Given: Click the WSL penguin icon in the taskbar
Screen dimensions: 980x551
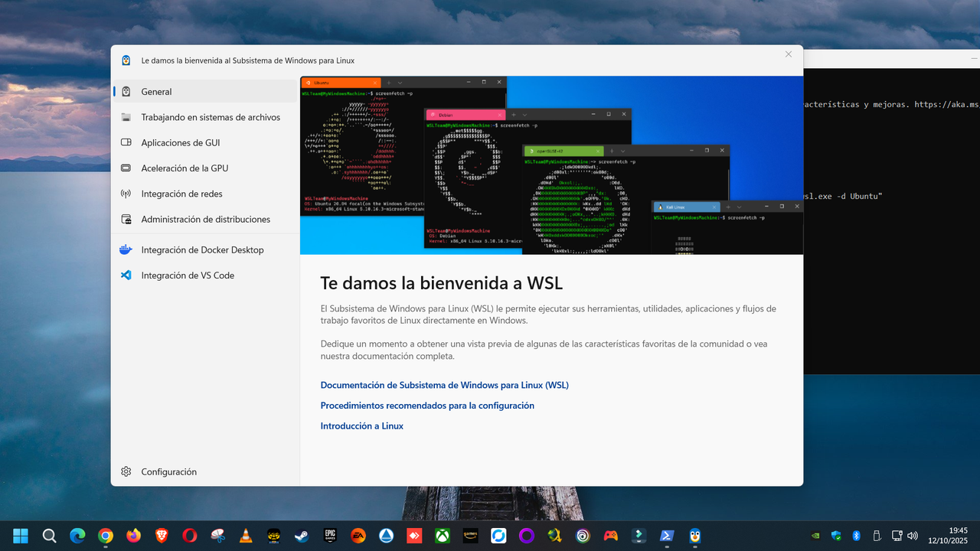Looking at the screenshot, I should tap(694, 536).
